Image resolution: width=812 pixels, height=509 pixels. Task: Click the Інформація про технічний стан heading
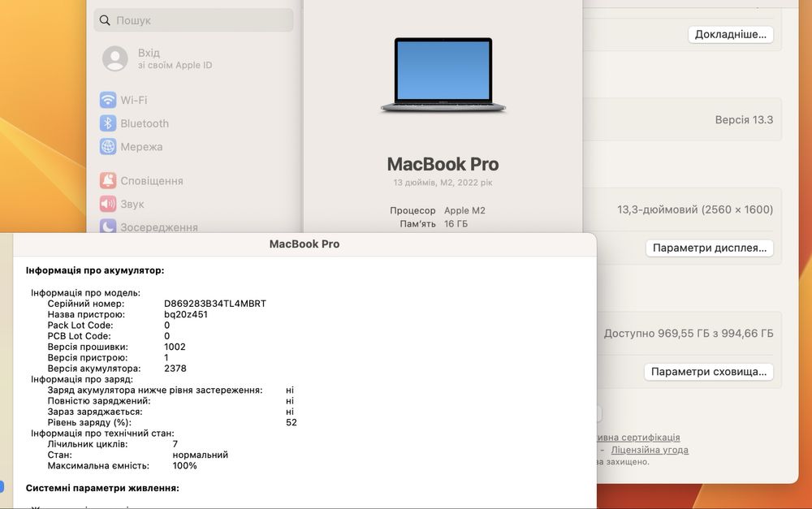pos(102,433)
